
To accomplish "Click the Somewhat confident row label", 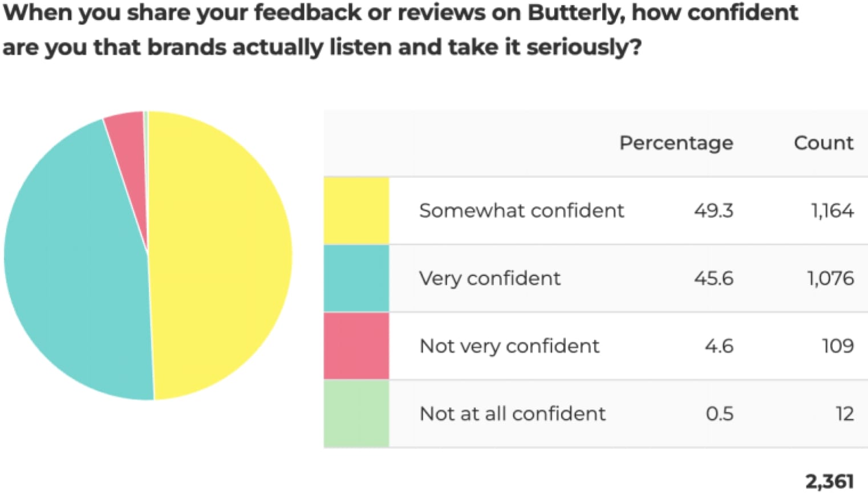I will coord(521,211).
